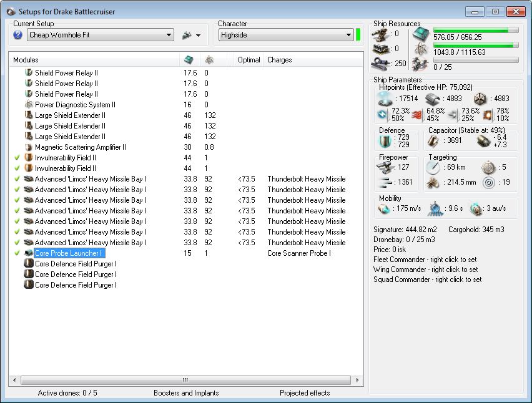Viewport: 532px width, 403px height.
Task: Open the Character dropdown showing Highside
Action: 286,35
